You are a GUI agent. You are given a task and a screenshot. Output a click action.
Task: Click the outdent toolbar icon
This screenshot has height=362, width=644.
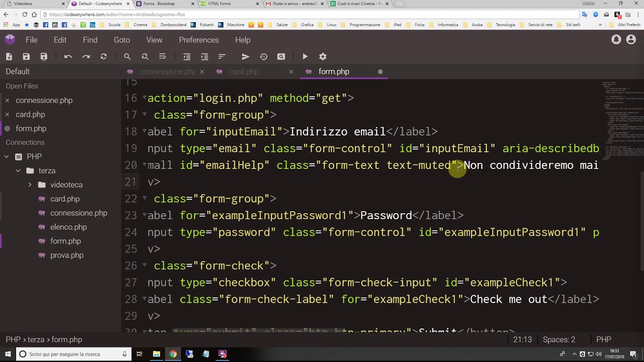coord(187,57)
